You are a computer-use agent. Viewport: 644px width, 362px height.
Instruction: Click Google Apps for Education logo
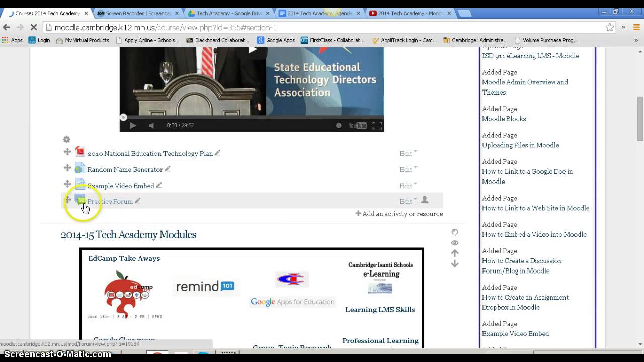pyautogui.click(x=292, y=302)
